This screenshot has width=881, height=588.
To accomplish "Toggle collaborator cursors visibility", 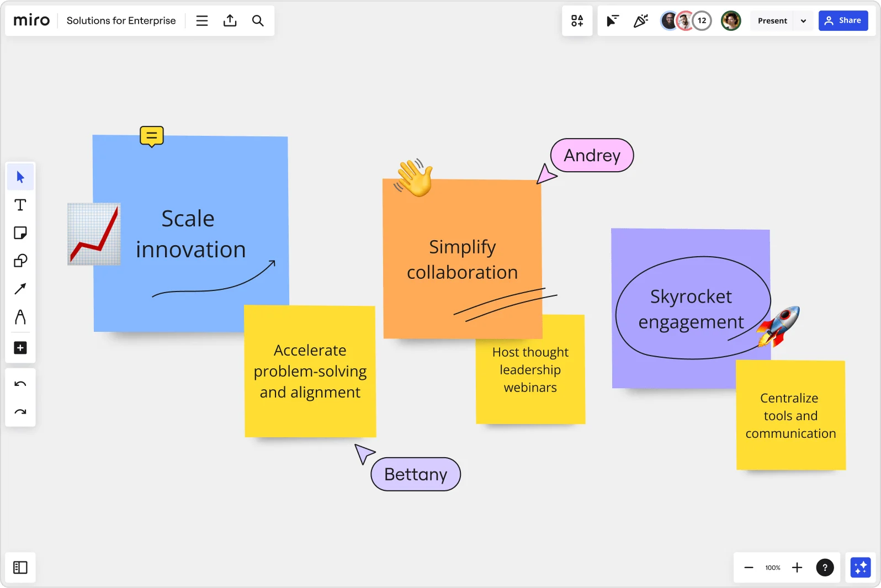I will (x=613, y=21).
